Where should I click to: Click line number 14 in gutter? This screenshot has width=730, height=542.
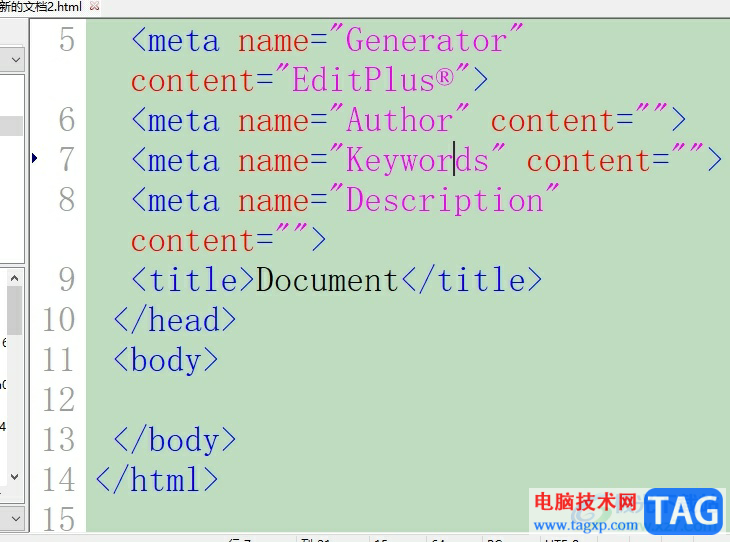click(59, 480)
